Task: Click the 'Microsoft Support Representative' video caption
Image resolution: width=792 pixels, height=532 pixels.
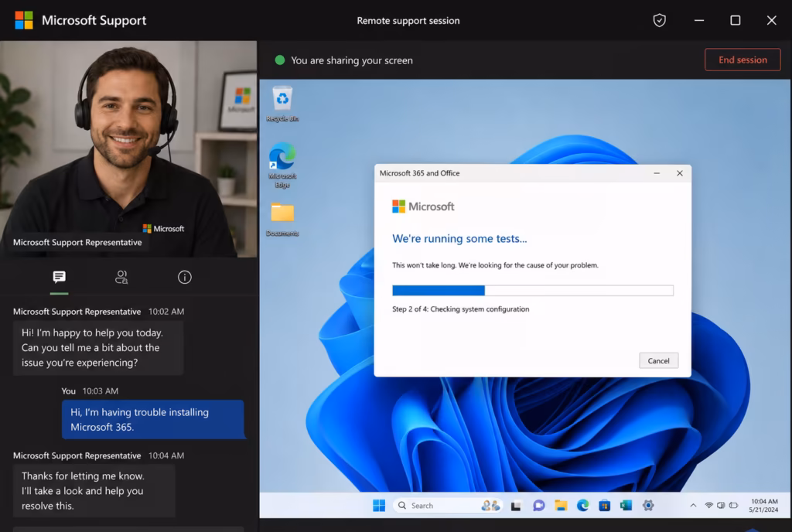Action: coord(77,242)
